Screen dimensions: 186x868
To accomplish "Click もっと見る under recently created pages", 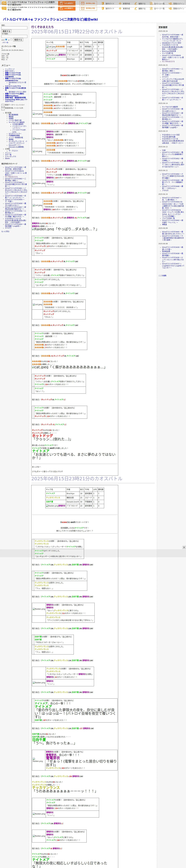I will 5,231.
